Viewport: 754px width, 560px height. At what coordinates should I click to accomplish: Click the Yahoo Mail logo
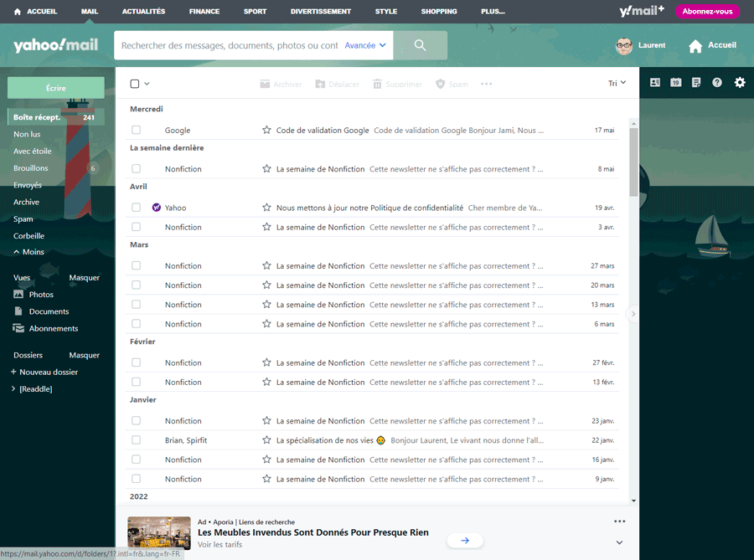pos(56,45)
